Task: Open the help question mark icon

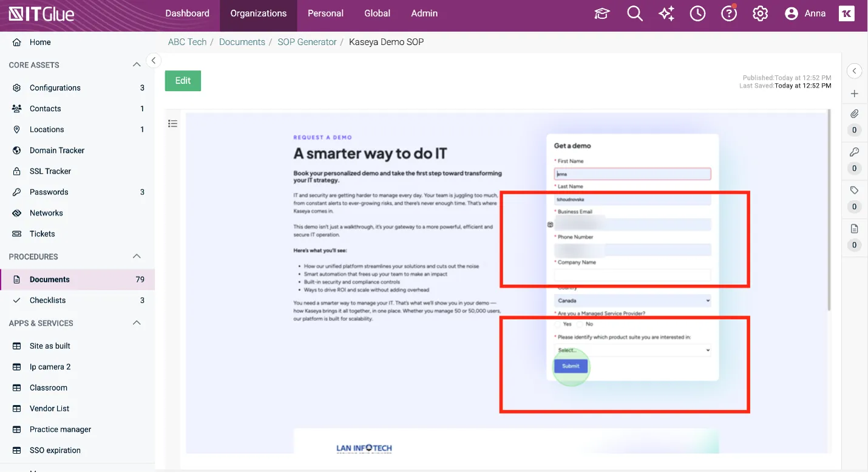Action: click(x=729, y=13)
